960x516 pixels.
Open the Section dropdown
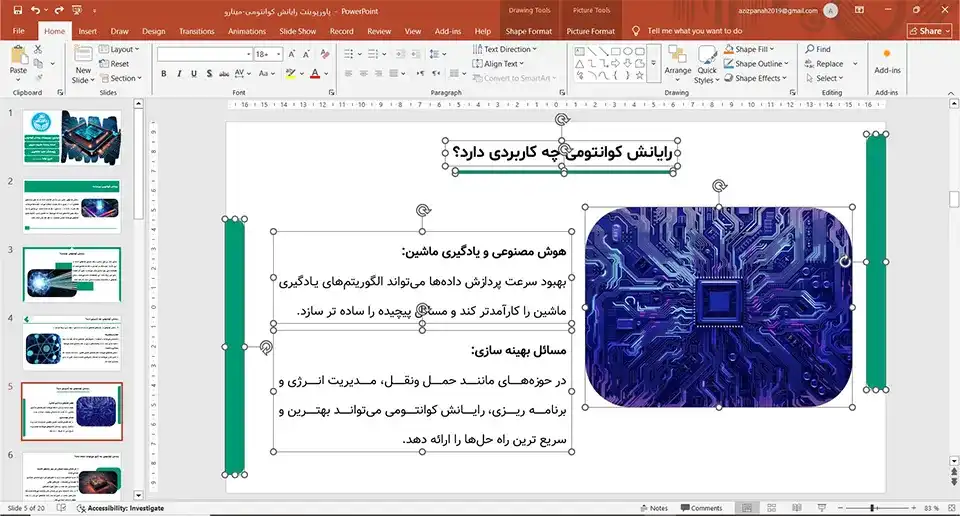click(x=121, y=78)
